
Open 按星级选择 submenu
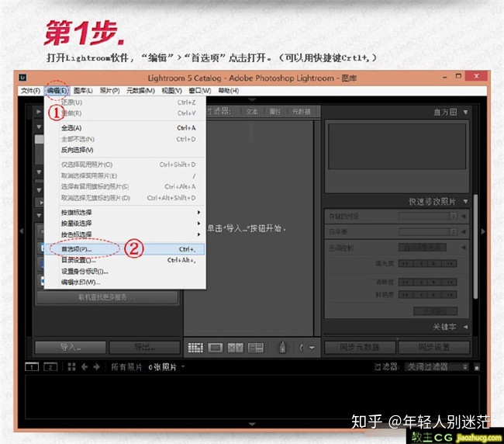pyautogui.click(x=125, y=224)
